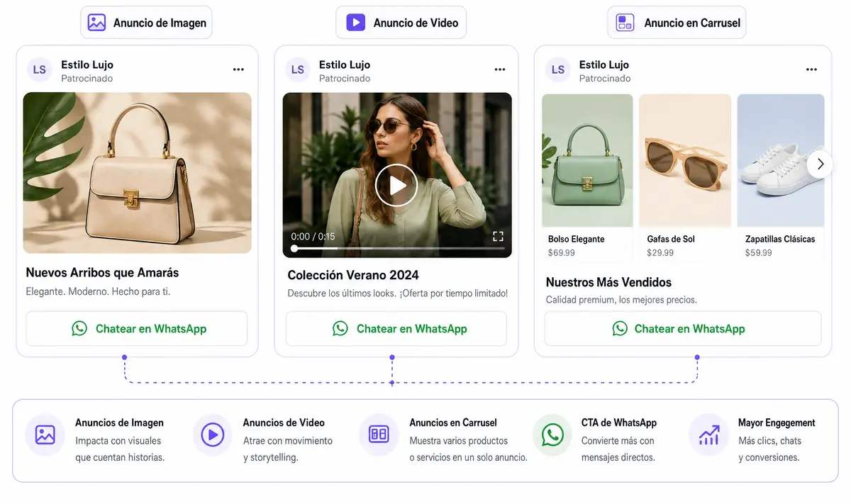Open three-dot menu on video ad card

coord(500,69)
